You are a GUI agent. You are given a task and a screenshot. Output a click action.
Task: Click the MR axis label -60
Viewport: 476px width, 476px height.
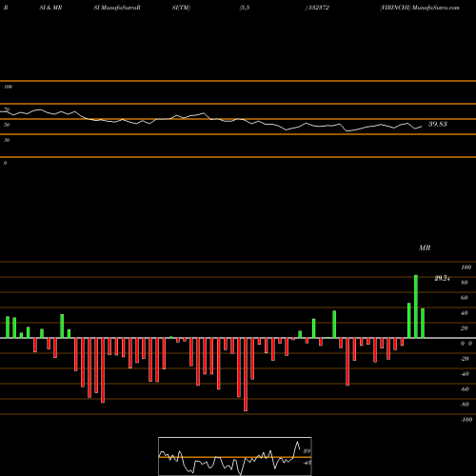click(465, 389)
